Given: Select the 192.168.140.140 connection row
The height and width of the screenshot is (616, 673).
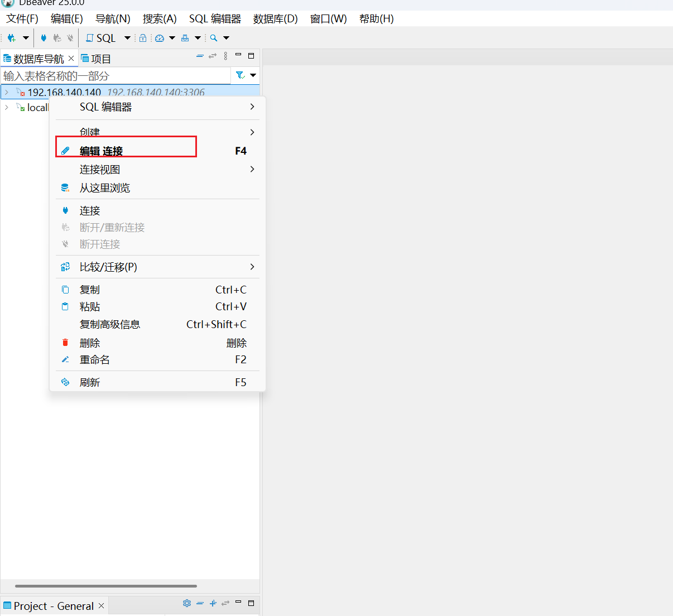Looking at the screenshot, I should coord(130,92).
